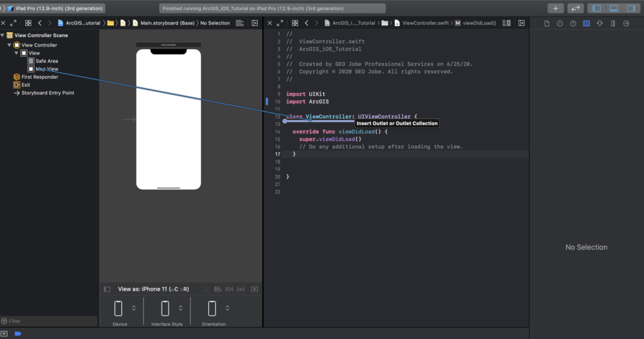
Task: Select Safe Area in document outline
Action: (x=47, y=61)
